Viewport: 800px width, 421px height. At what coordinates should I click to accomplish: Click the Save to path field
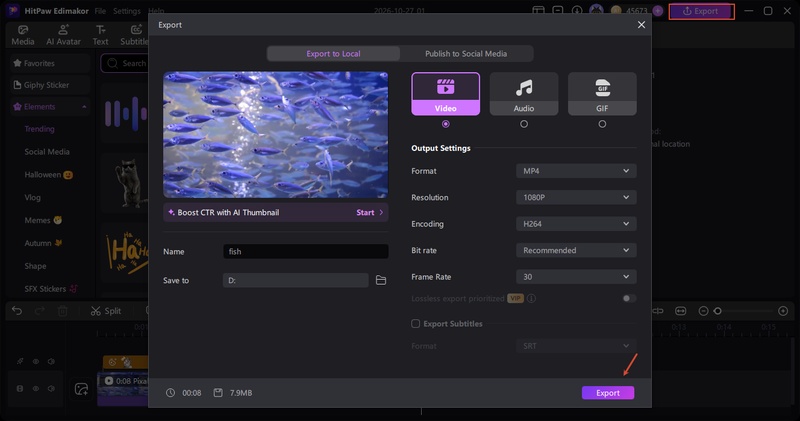[x=295, y=280]
